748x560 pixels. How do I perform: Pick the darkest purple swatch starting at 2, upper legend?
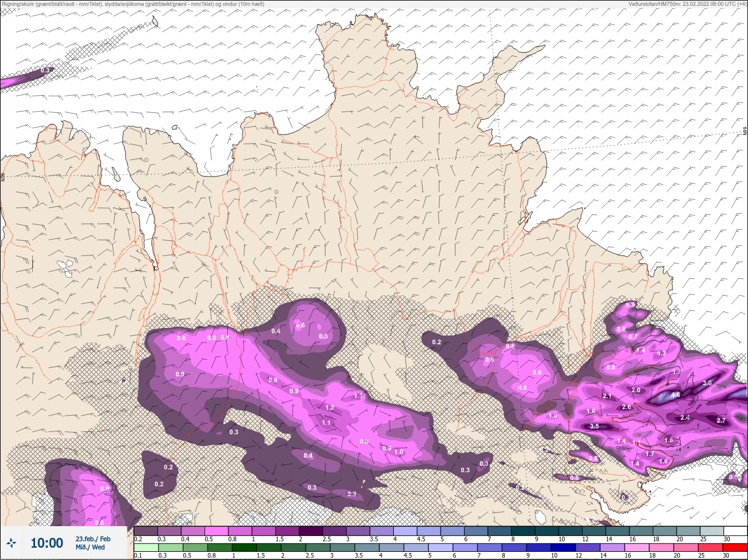311,531
